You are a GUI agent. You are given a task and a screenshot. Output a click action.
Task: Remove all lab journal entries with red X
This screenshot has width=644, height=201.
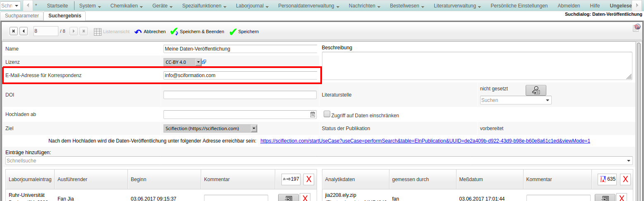click(x=309, y=179)
